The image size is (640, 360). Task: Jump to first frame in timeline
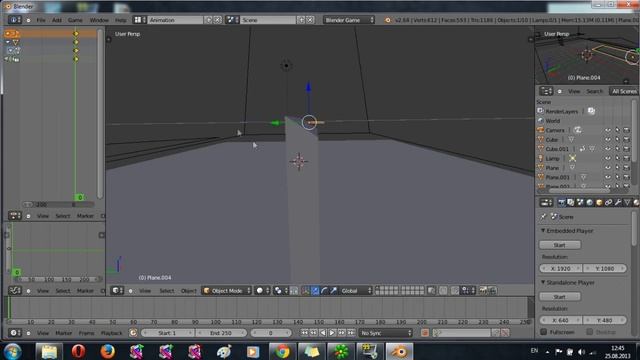[304, 333]
